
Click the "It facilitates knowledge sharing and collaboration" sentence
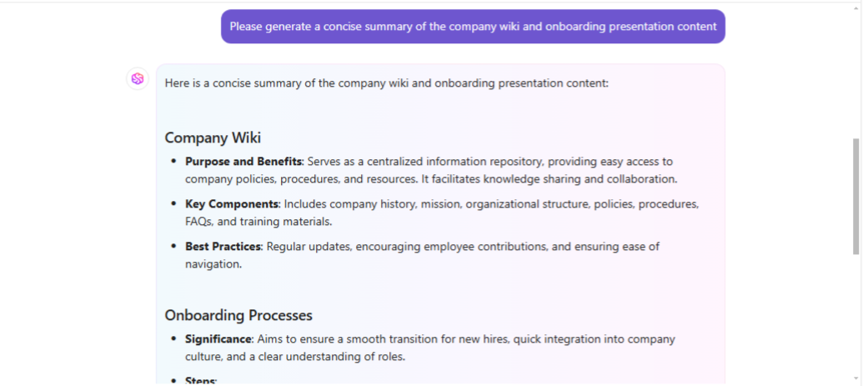[x=549, y=179]
